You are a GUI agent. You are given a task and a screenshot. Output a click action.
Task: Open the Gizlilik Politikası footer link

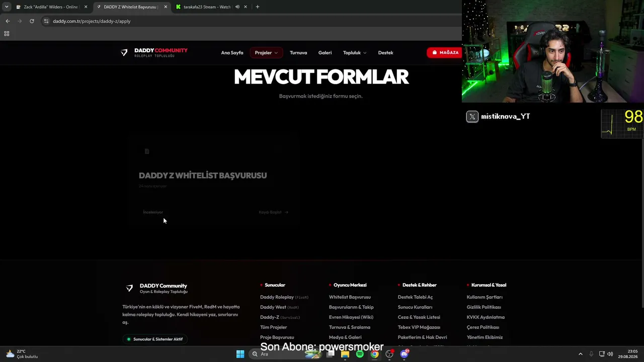[x=484, y=307]
